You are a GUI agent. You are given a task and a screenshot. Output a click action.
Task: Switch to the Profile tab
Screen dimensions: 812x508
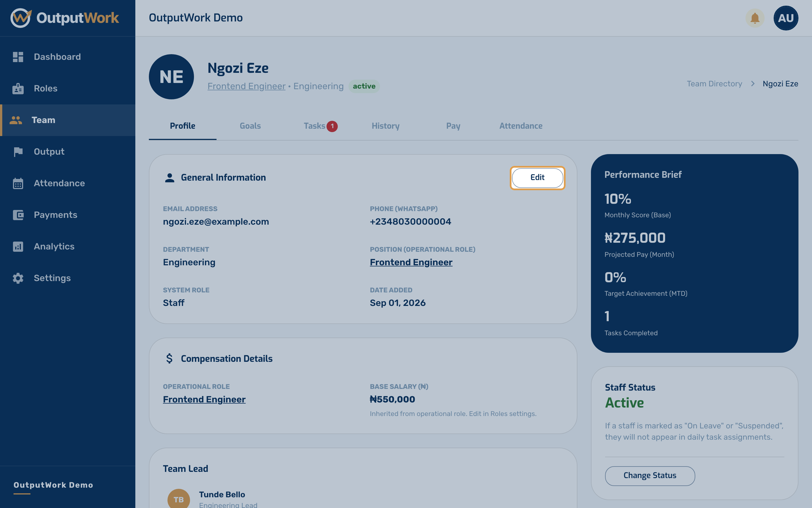tap(182, 126)
